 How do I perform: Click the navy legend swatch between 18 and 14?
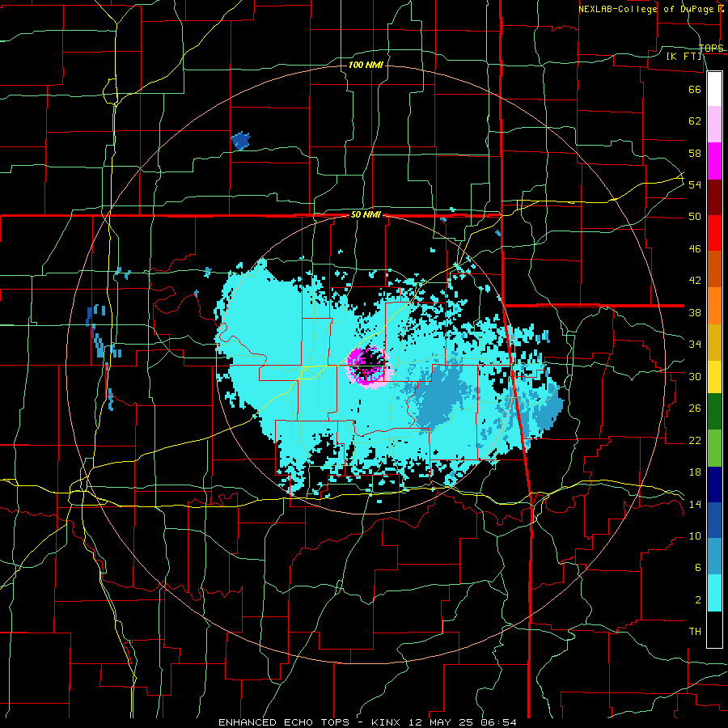click(714, 485)
